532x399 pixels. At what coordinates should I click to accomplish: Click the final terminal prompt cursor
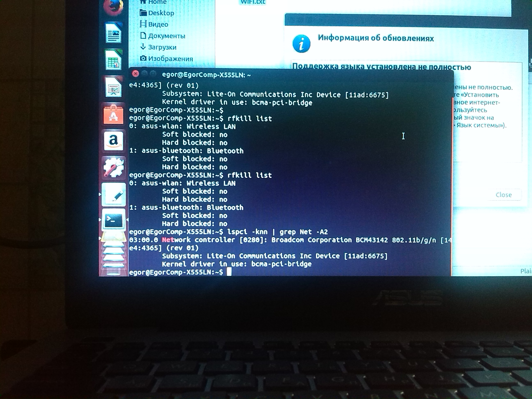(229, 272)
